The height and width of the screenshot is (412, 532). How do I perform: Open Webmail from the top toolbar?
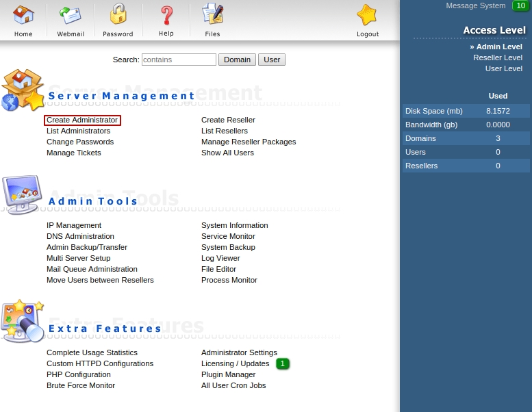tap(71, 14)
